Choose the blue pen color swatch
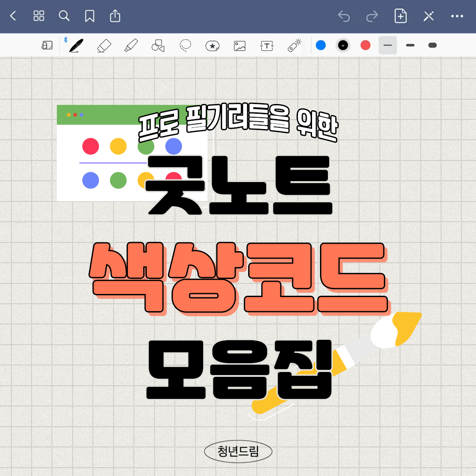The width and height of the screenshot is (476, 476). pos(321,45)
